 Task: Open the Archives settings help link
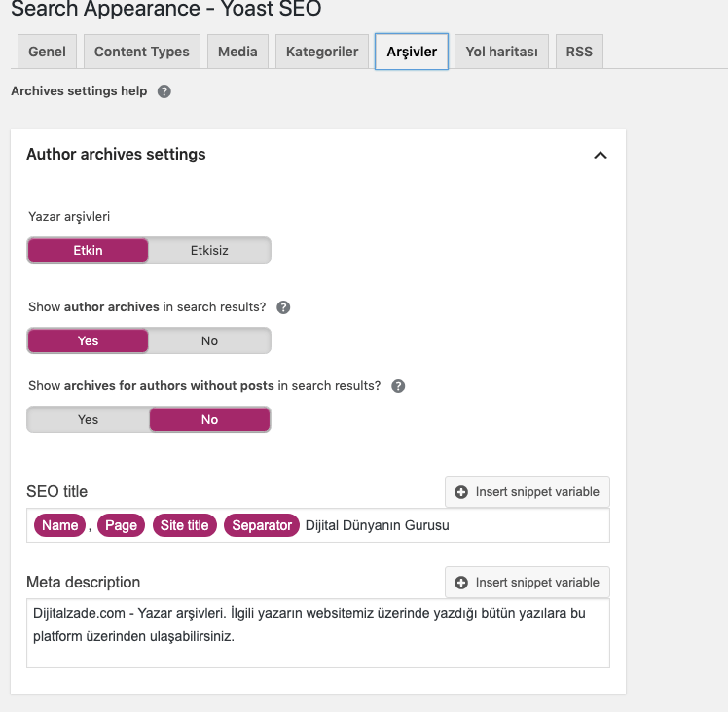click(79, 91)
